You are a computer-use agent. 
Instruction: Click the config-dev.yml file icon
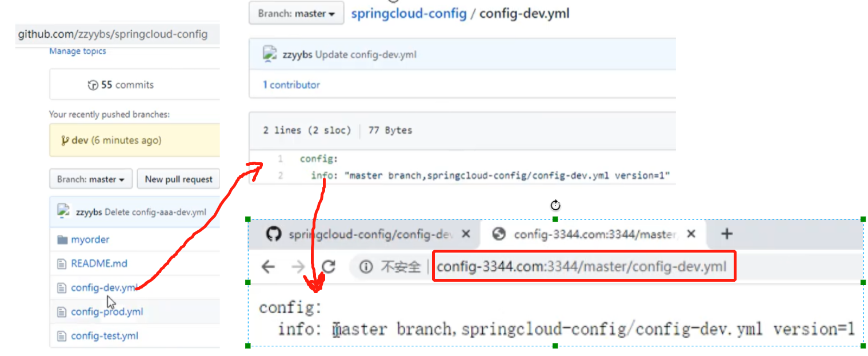62,287
